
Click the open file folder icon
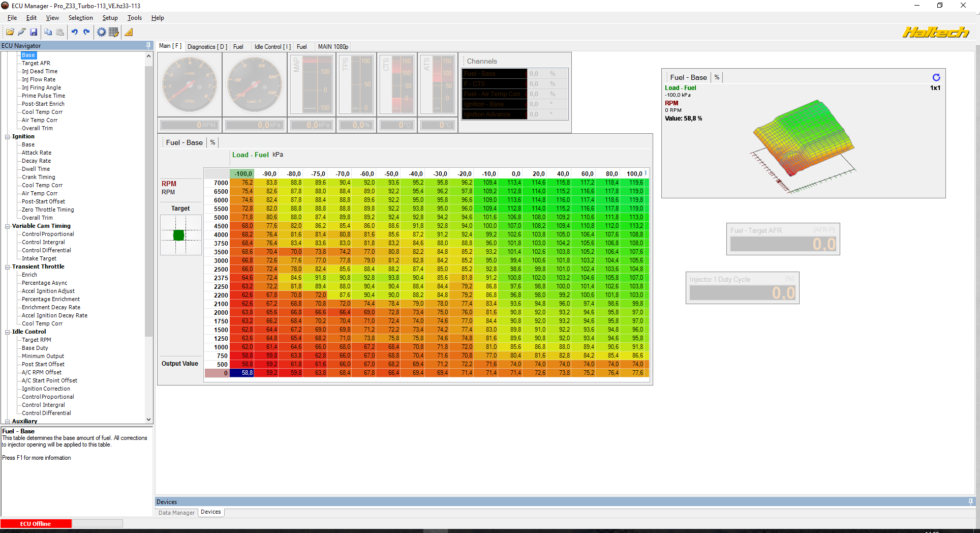click(10, 32)
